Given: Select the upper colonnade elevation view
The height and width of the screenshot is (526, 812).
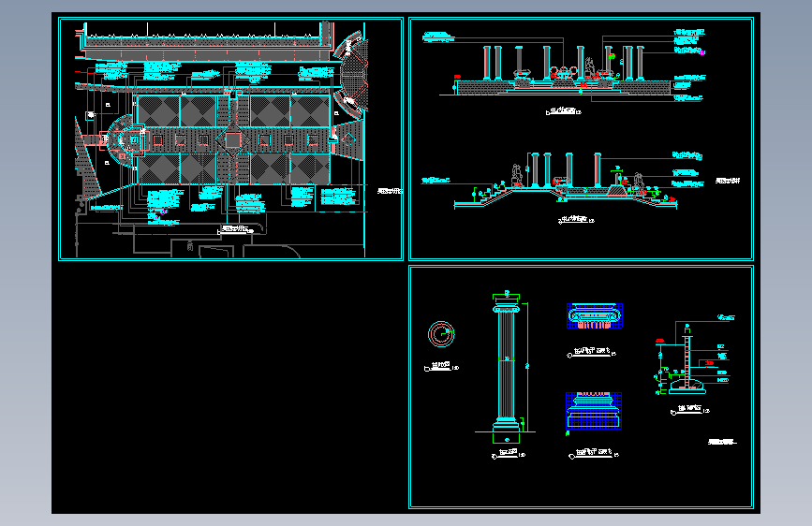Looking at the screenshot, I should coord(563,70).
